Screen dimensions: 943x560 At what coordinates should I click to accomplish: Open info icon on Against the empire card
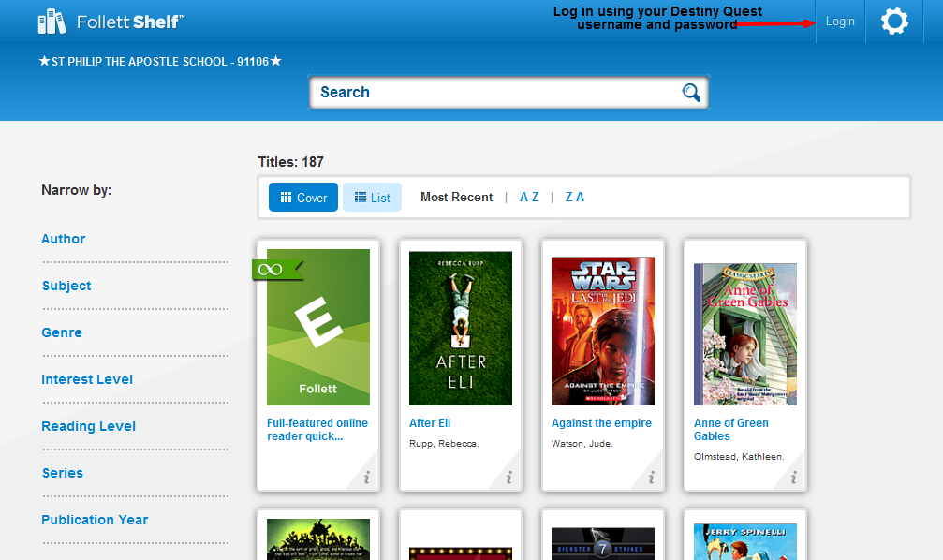pos(651,478)
